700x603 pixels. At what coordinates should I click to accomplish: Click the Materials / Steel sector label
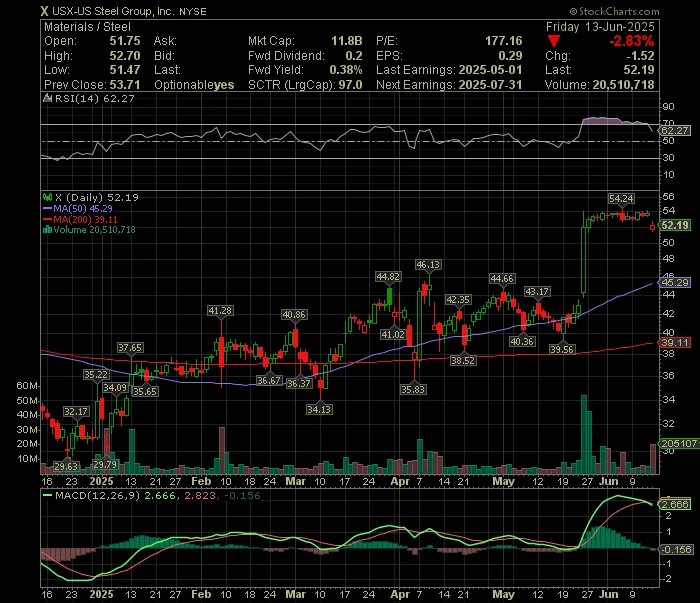click(87, 27)
